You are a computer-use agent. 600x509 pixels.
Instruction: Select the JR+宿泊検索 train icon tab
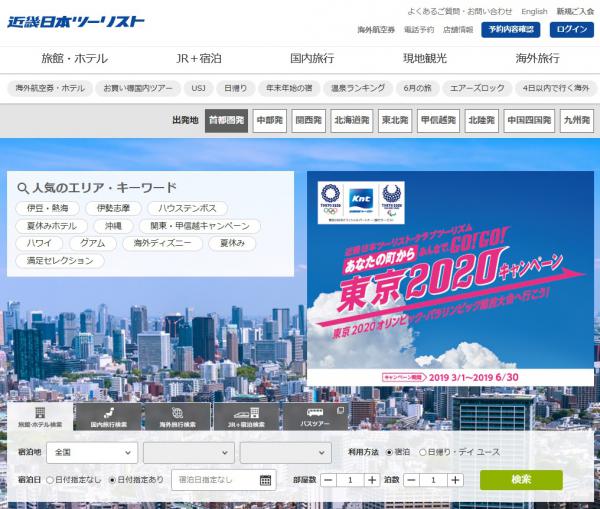point(246,417)
